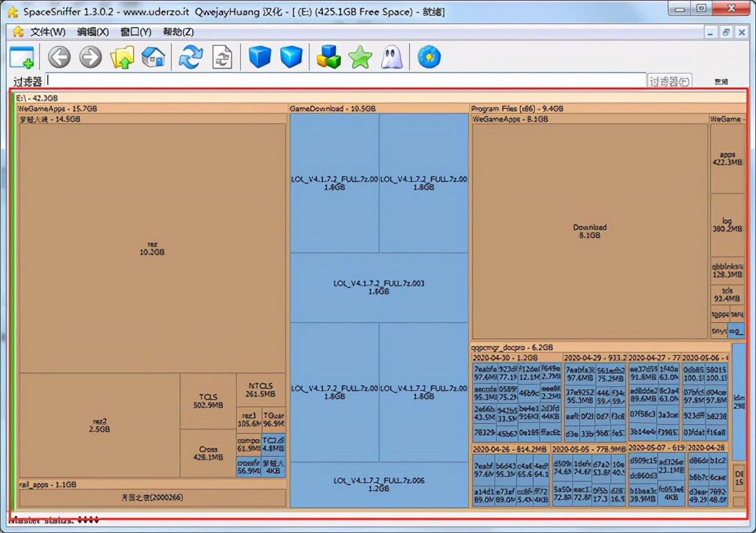Select the Cross 428.1MB block

tap(208, 454)
